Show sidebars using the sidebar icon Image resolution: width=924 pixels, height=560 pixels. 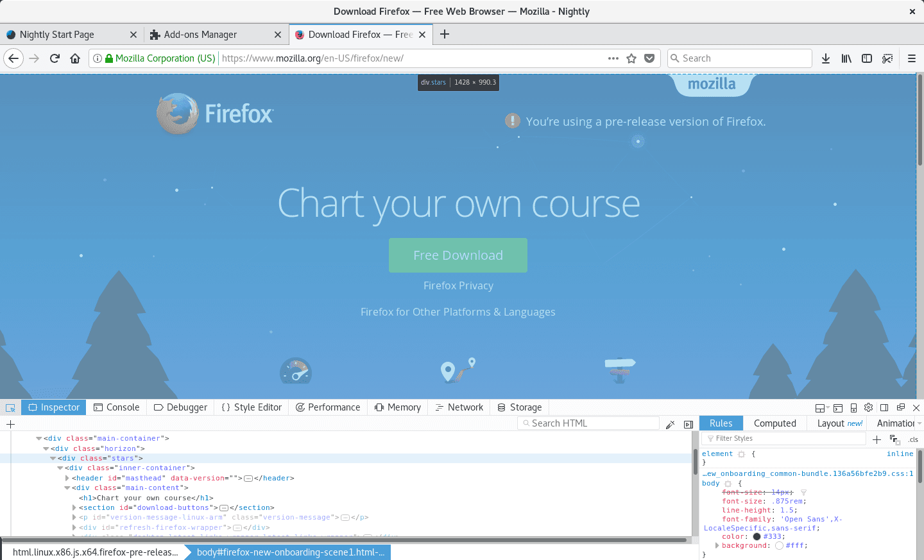(867, 58)
